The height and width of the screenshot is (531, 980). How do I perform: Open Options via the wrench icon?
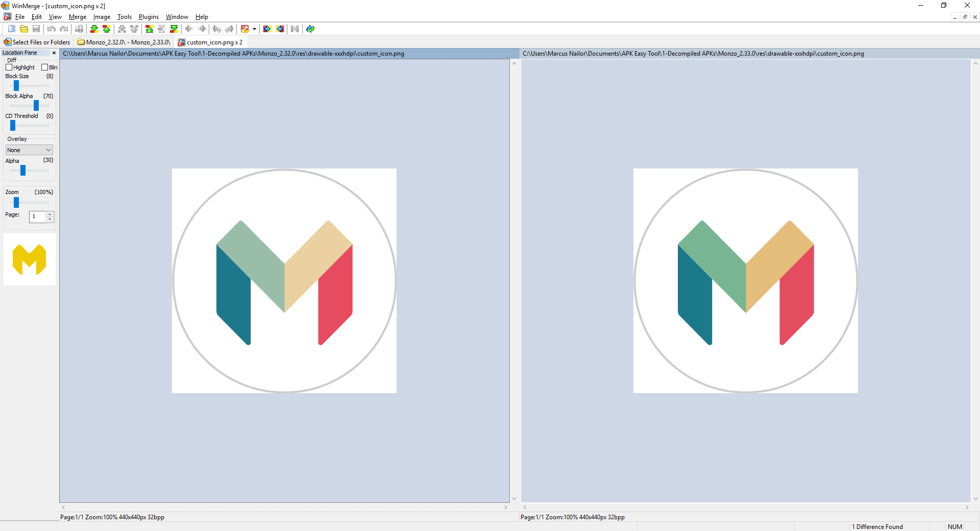coord(245,29)
